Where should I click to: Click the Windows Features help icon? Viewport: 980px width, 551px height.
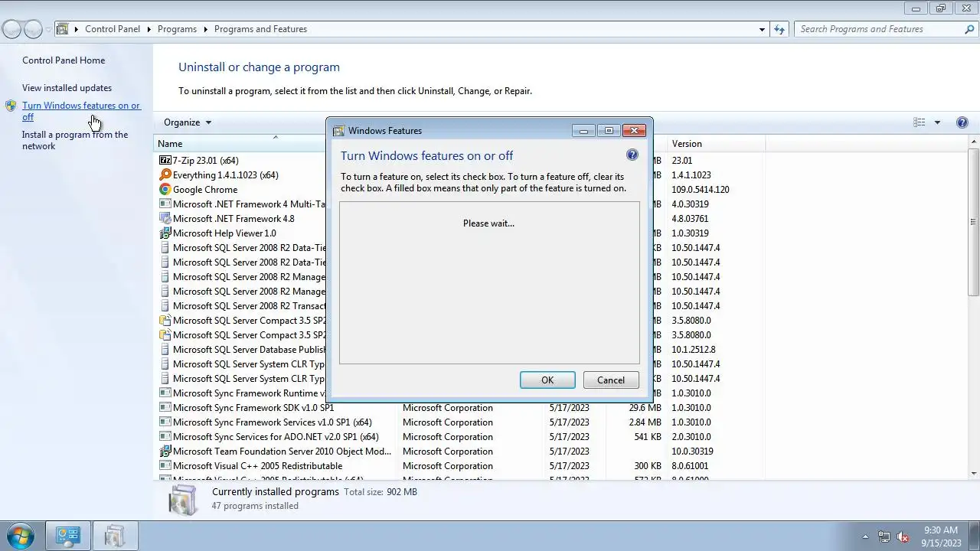(x=632, y=155)
